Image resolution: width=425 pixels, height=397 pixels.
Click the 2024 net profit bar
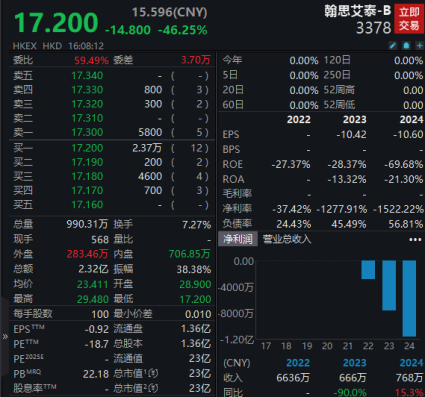409,298
